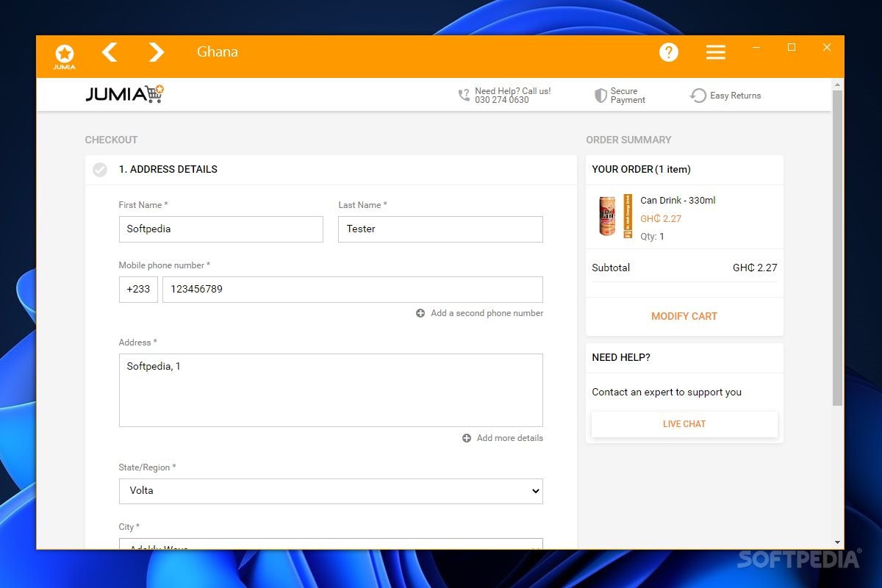Click the Qty: 1 text
The height and width of the screenshot is (588, 882).
click(652, 237)
